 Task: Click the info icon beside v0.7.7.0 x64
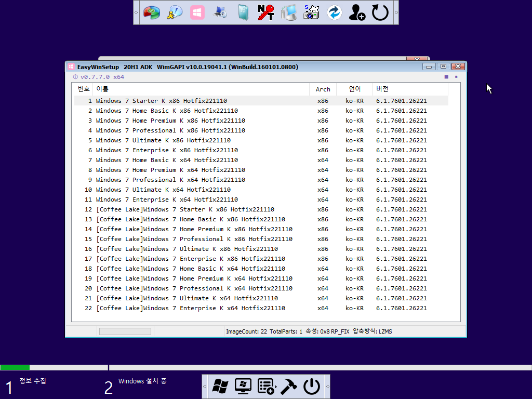point(75,77)
